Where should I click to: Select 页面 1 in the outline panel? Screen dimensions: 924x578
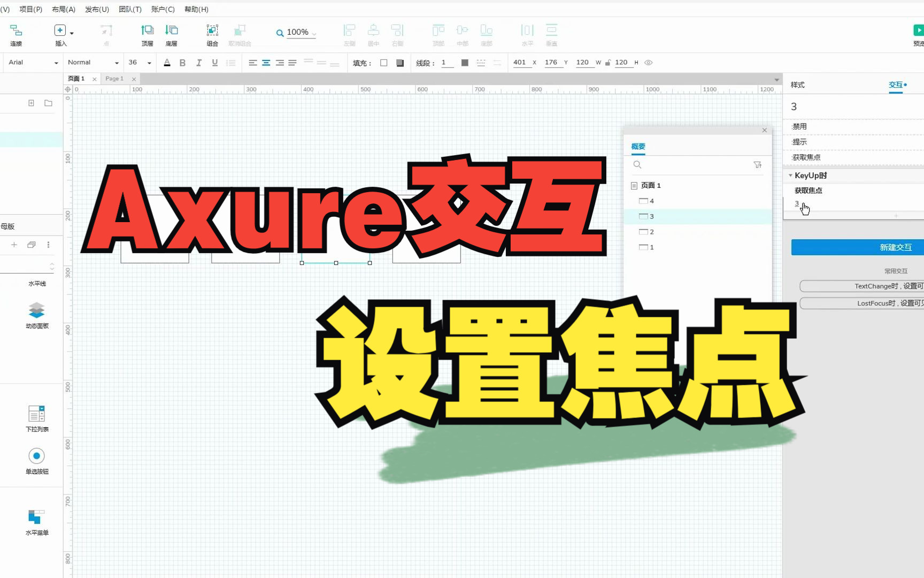point(698,185)
